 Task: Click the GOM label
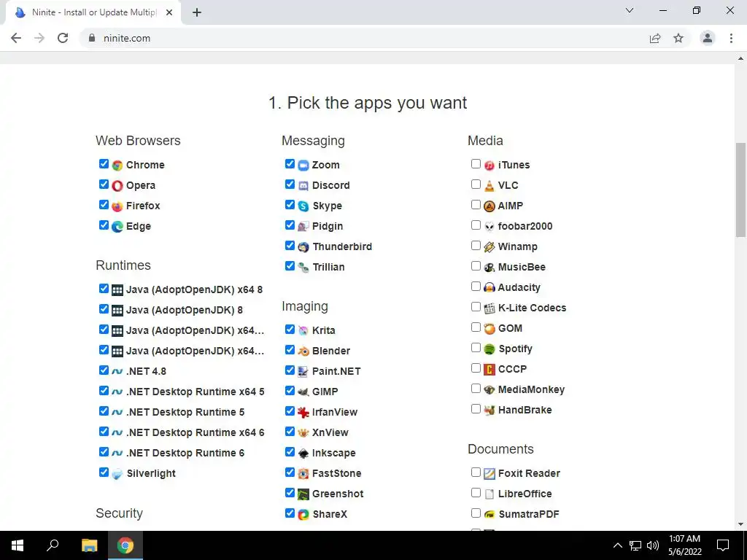click(x=510, y=329)
